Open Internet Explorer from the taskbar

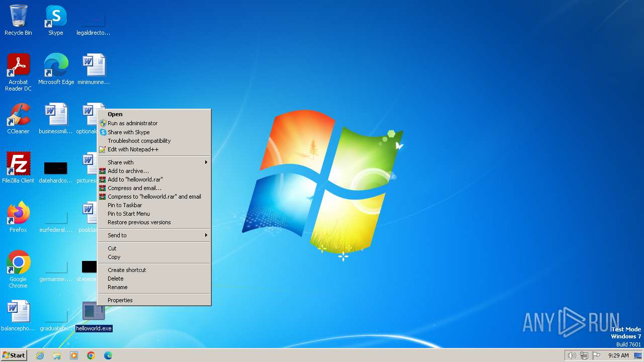click(40, 355)
